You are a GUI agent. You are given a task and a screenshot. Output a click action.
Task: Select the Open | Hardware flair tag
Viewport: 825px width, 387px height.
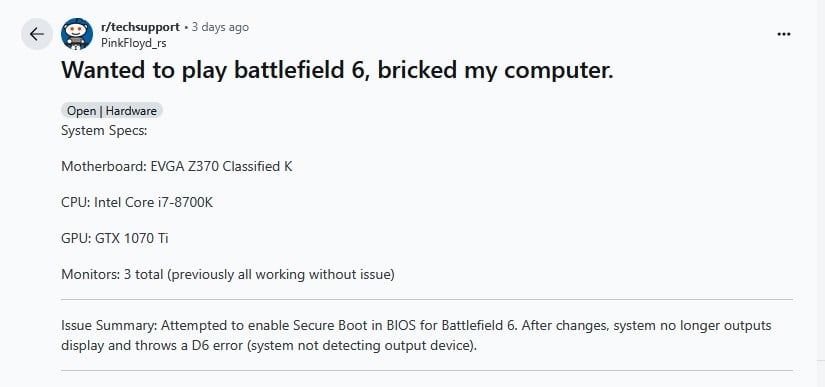click(112, 111)
